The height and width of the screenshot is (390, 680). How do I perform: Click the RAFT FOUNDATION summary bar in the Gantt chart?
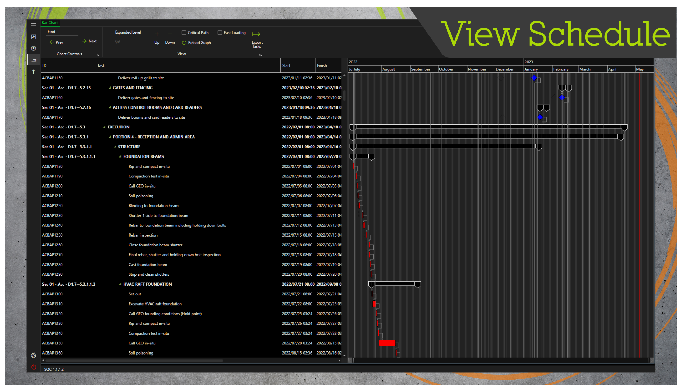click(394, 284)
